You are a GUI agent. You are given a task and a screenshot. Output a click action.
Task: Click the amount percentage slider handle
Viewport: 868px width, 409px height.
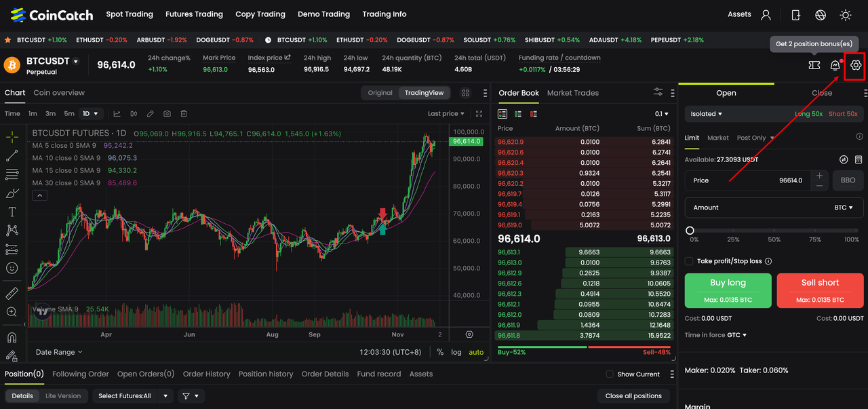point(690,231)
